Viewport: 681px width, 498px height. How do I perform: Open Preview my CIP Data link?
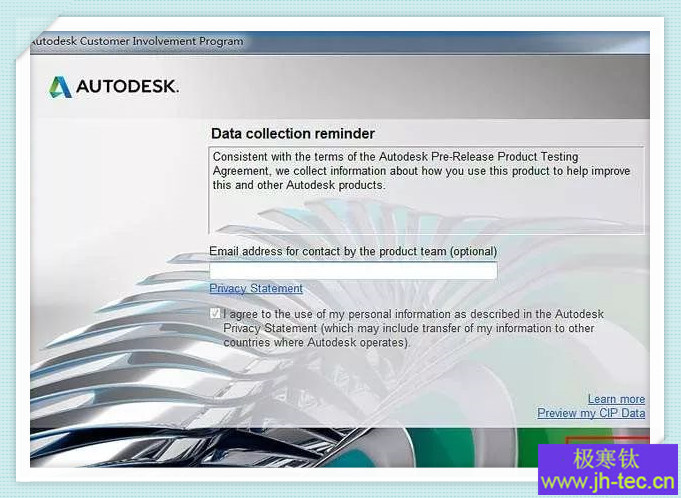(x=591, y=413)
